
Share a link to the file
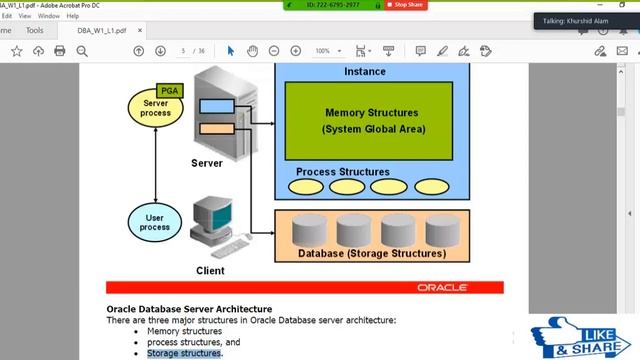600,51
